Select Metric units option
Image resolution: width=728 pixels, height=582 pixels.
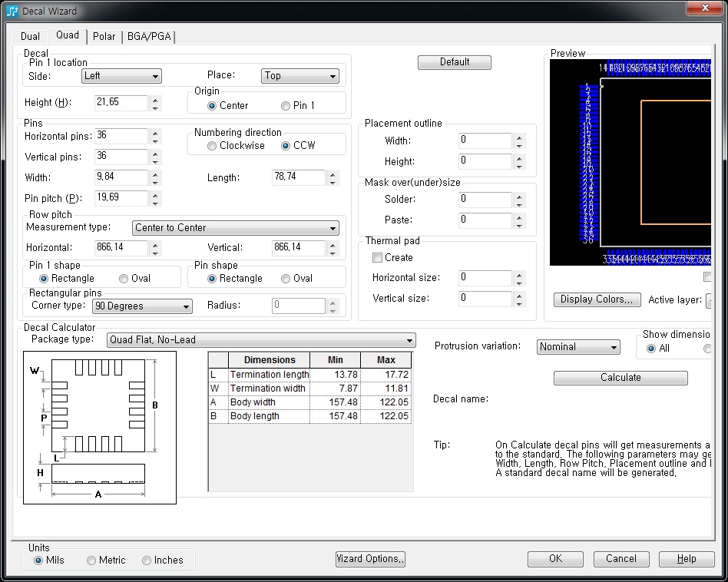click(x=91, y=561)
